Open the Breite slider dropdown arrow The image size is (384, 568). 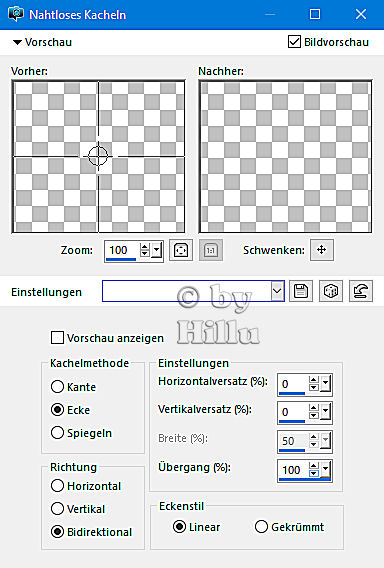[326, 440]
